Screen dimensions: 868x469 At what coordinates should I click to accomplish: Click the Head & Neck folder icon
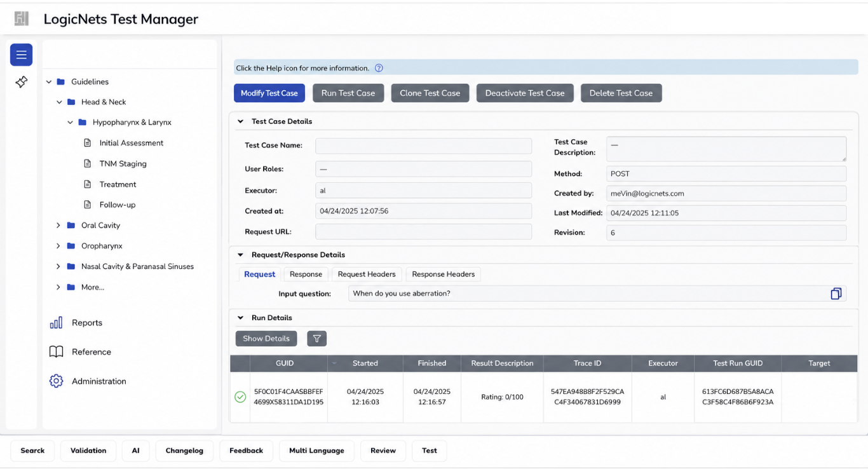tap(71, 102)
